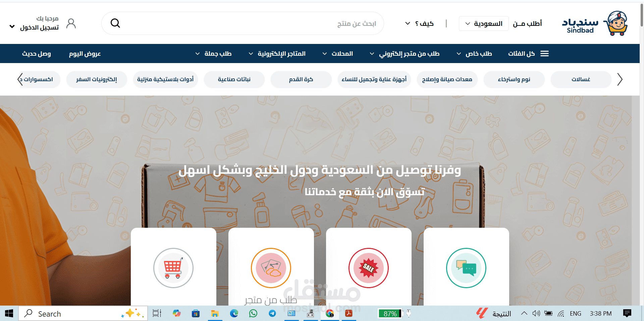Click the Wi-Fi network tray icon
This screenshot has height=321, width=644.
pos(561,314)
